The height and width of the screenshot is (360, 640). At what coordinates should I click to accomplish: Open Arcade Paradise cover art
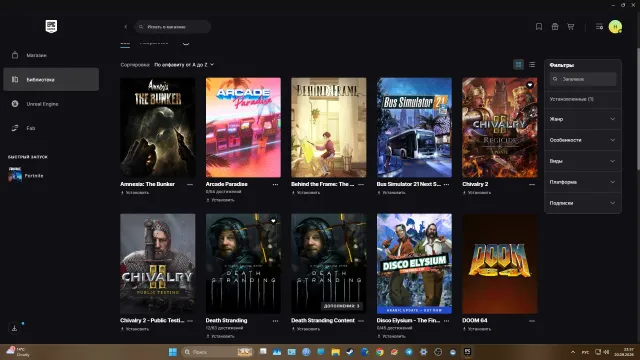click(243, 127)
